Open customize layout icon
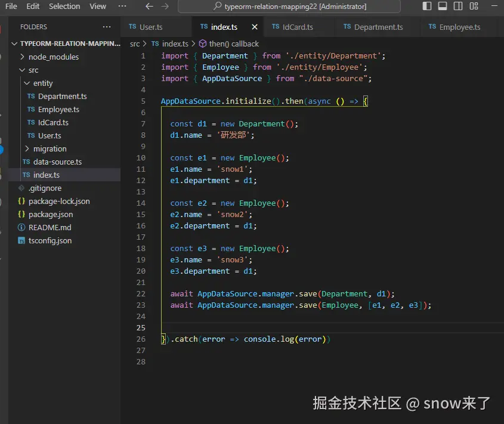Viewport: 504px width, 424px height. [x=474, y=6]
